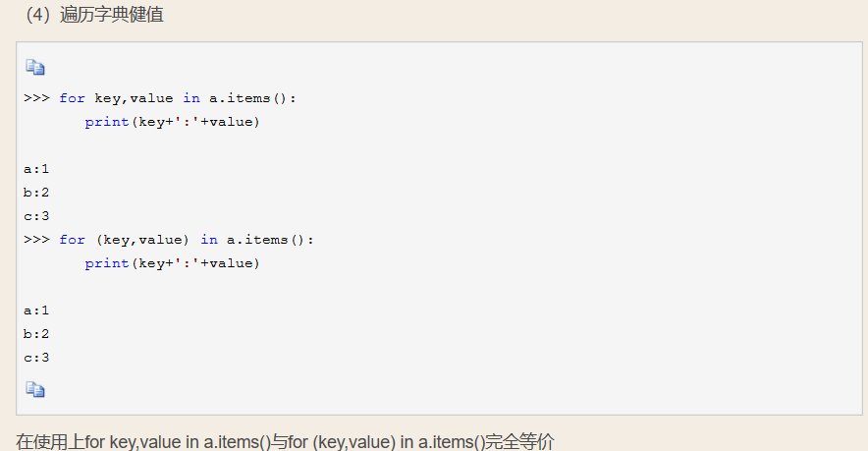
Task: Click the last "c:3" output line
Action: click(36, 358)
